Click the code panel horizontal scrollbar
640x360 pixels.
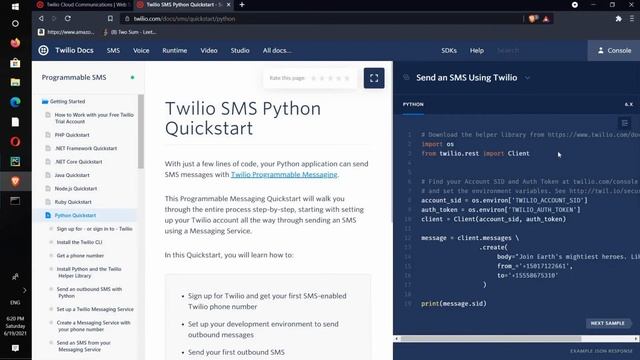(x=491, y=338)
